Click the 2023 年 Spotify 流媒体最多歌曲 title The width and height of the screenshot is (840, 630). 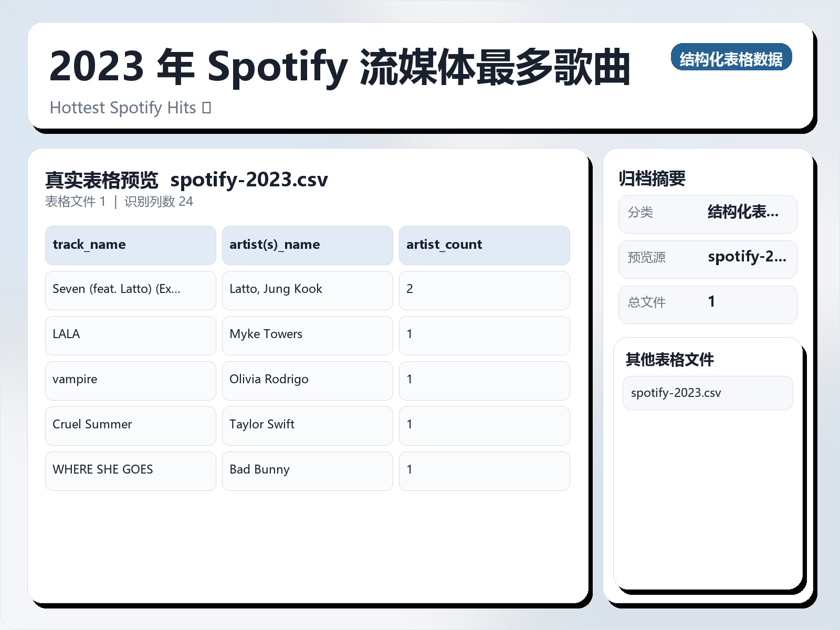(341, 69)
